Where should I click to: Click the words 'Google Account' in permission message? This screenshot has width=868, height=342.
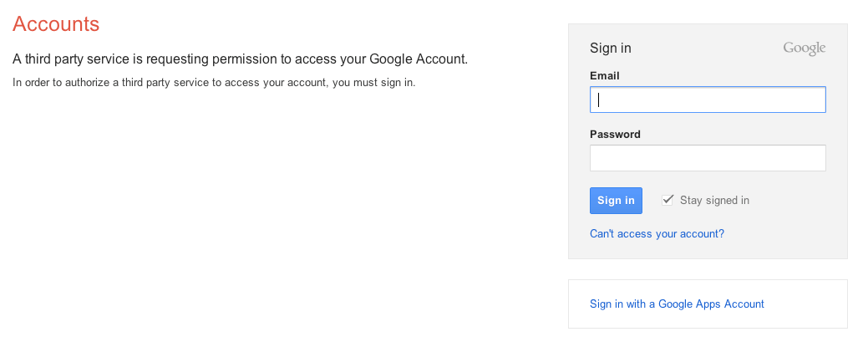click(418, 59)
